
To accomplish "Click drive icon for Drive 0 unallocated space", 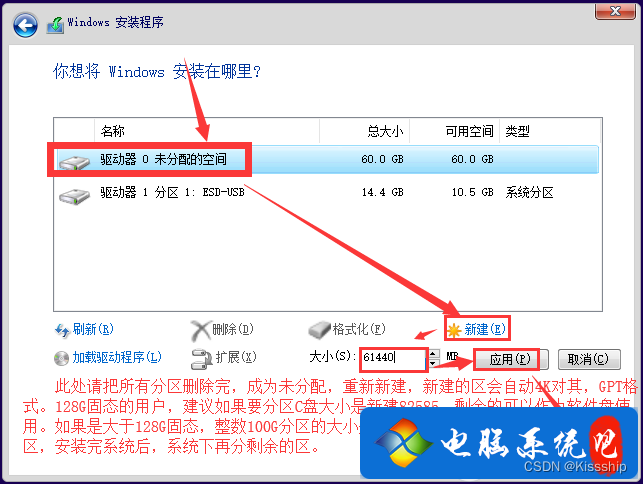I will pyautogui.click(x=75, y=162).
